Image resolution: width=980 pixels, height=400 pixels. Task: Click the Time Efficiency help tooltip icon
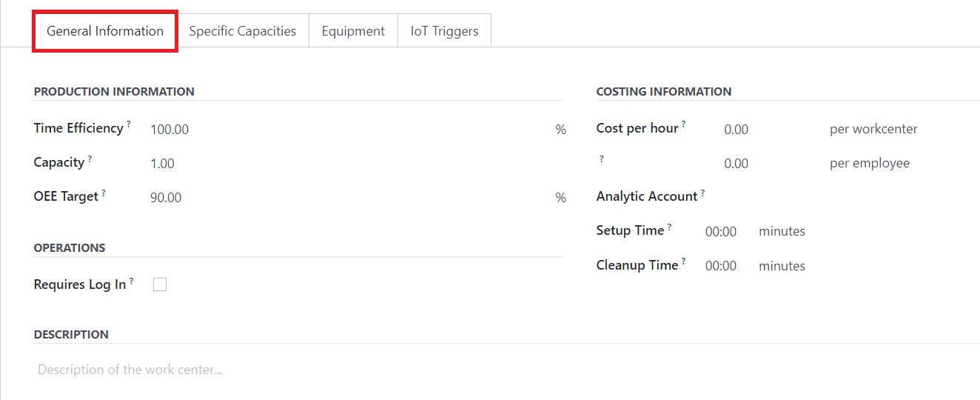(129, 124)
